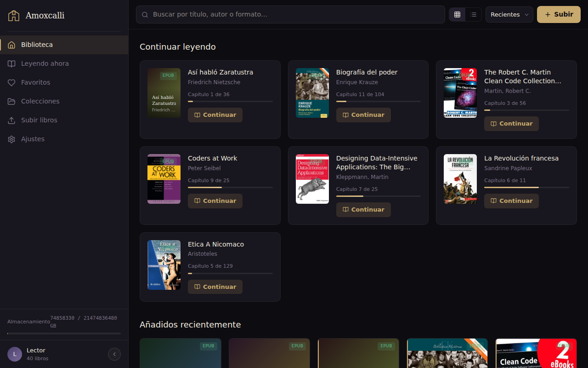Click author name Aristoteles
Image resolution: width=588 pixels, height=368 pixels.
coord(203,254)
